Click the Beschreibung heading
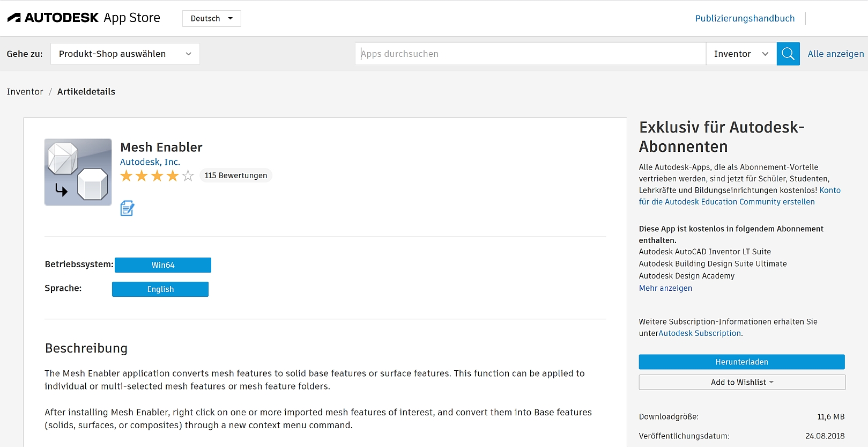This screenshot has height=447, width=868. (x=86, y=348)
